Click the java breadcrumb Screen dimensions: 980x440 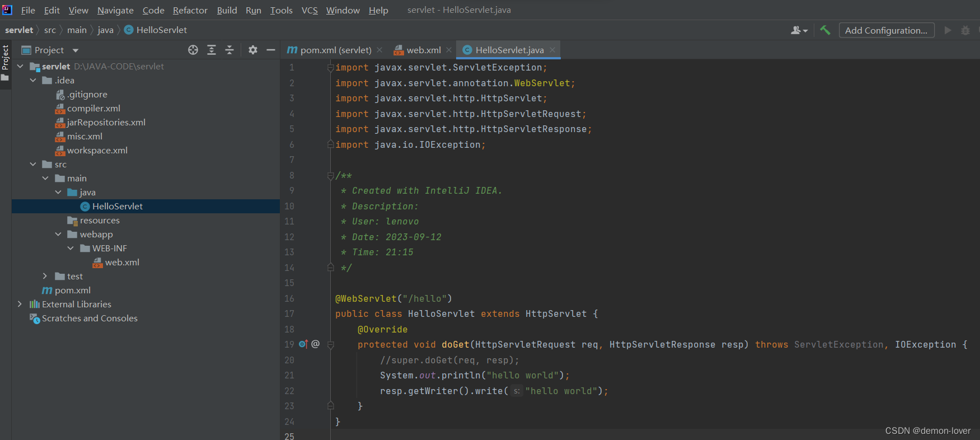point(105,30)
